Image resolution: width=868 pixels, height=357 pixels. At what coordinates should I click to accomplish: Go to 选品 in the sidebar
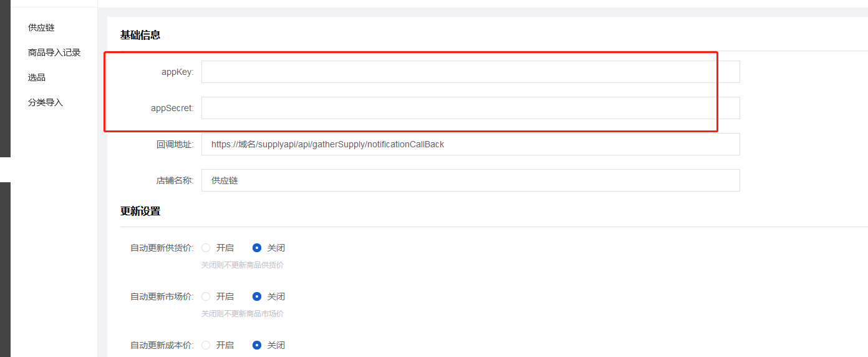pos(37,77)
